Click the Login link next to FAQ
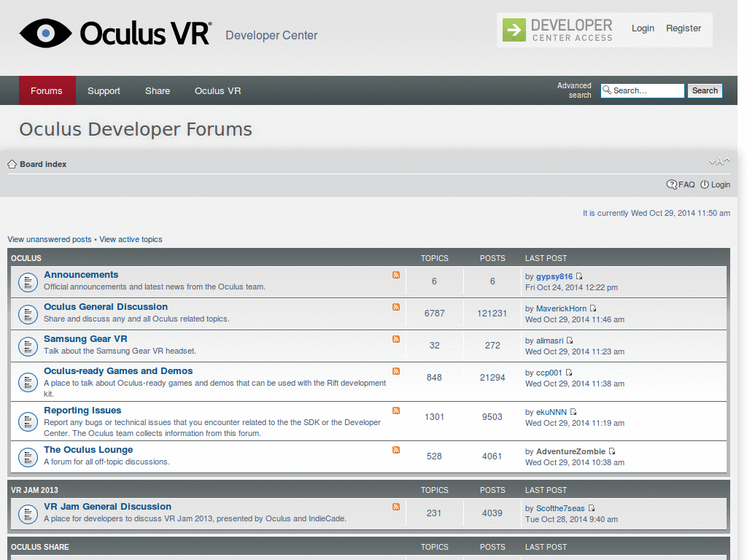747x560 pixels. tap(720, 184)
